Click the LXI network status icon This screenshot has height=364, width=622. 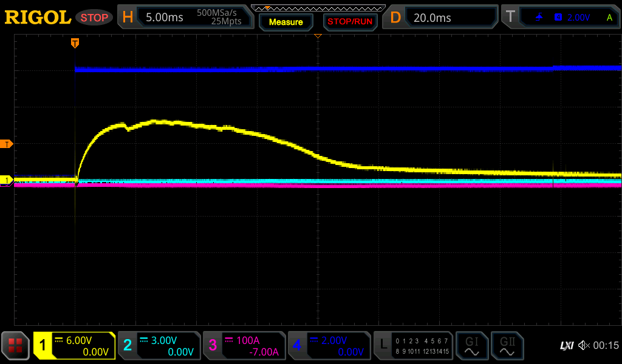[x=566, y=346]
